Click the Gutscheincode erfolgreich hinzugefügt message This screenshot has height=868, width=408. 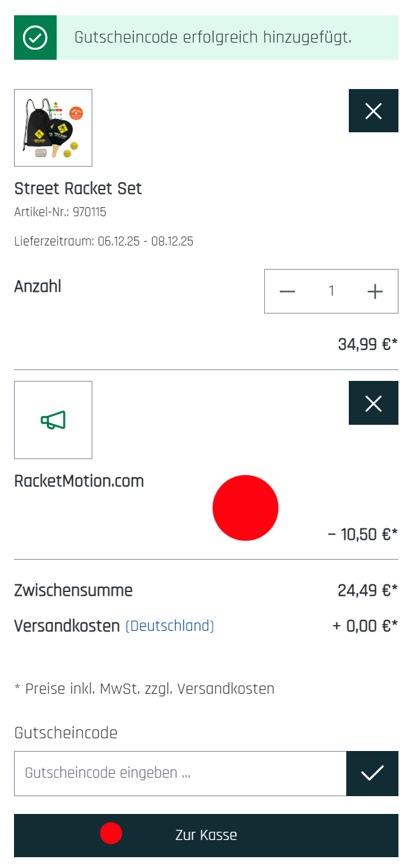(x=213, y=38)
